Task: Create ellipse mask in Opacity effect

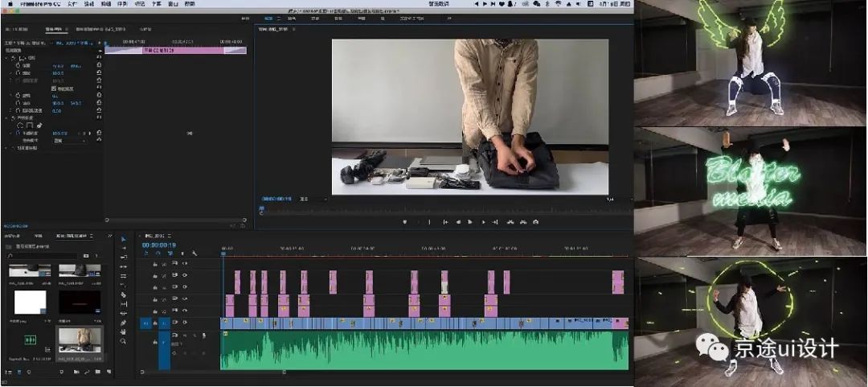Action: 21,126
